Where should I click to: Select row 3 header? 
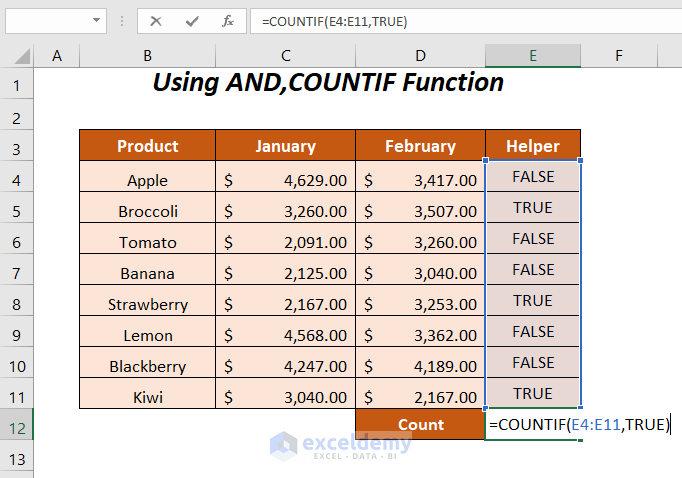point(16,146)
